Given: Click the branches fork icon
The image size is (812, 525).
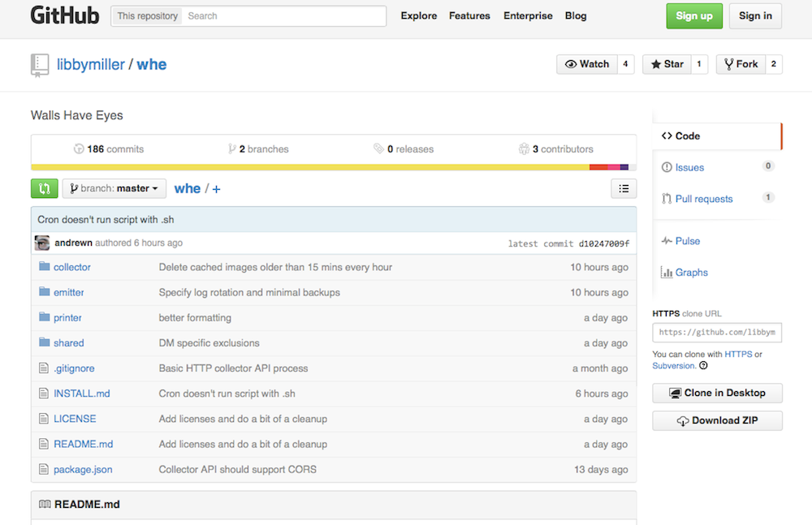Looking at the screenshot, I should pos(232,149).
